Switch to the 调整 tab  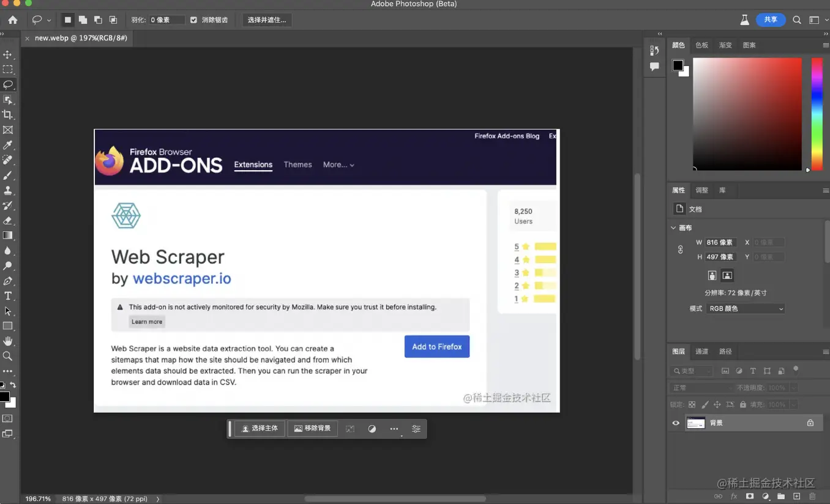pos(701,190)
